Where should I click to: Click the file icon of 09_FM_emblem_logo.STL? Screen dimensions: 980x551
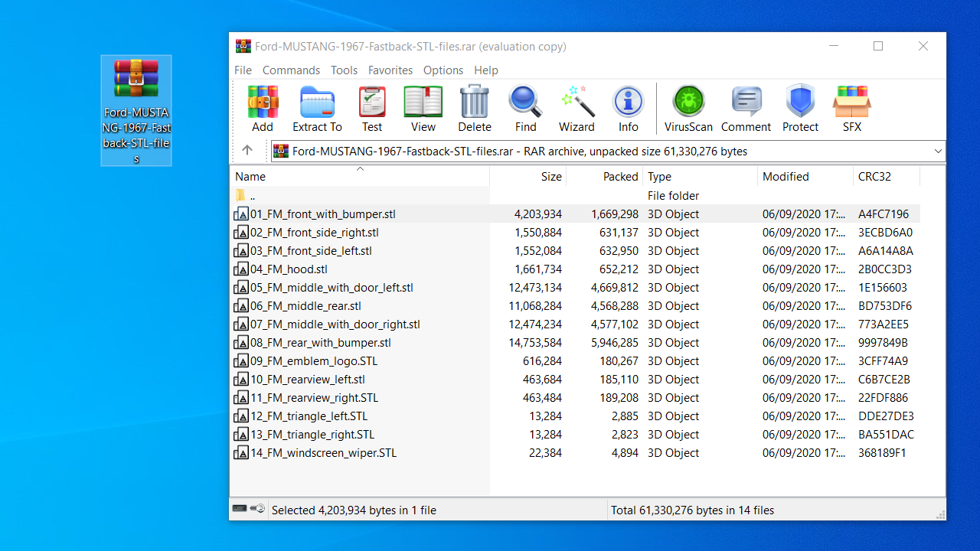[241, 361]
